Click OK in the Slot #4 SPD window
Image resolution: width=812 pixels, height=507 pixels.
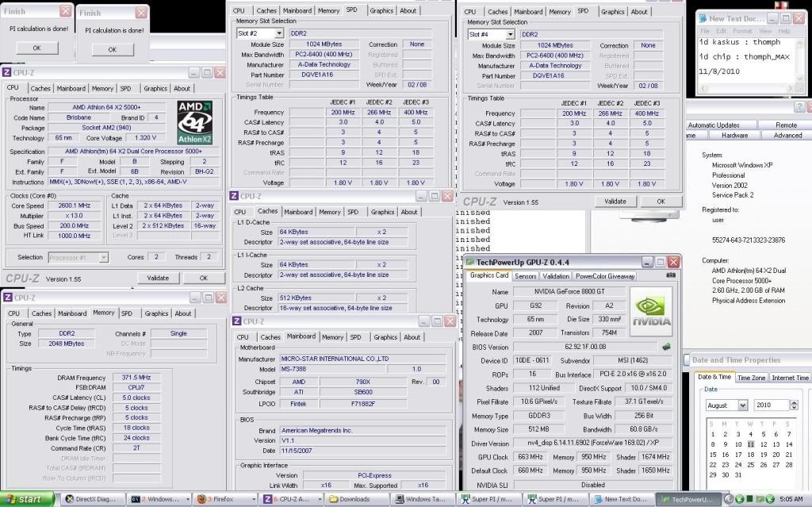[x=661, y=202]
